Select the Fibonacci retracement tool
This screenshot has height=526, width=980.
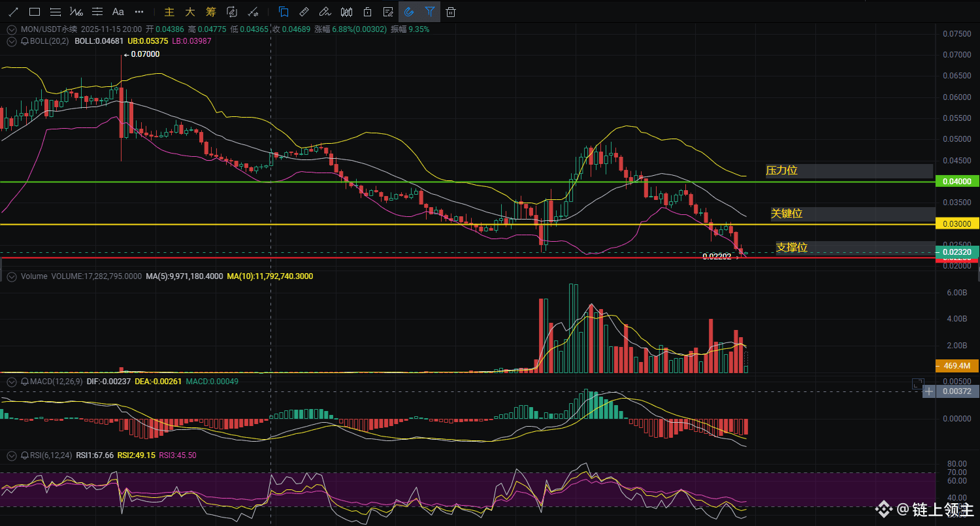[x=56, y=12]
